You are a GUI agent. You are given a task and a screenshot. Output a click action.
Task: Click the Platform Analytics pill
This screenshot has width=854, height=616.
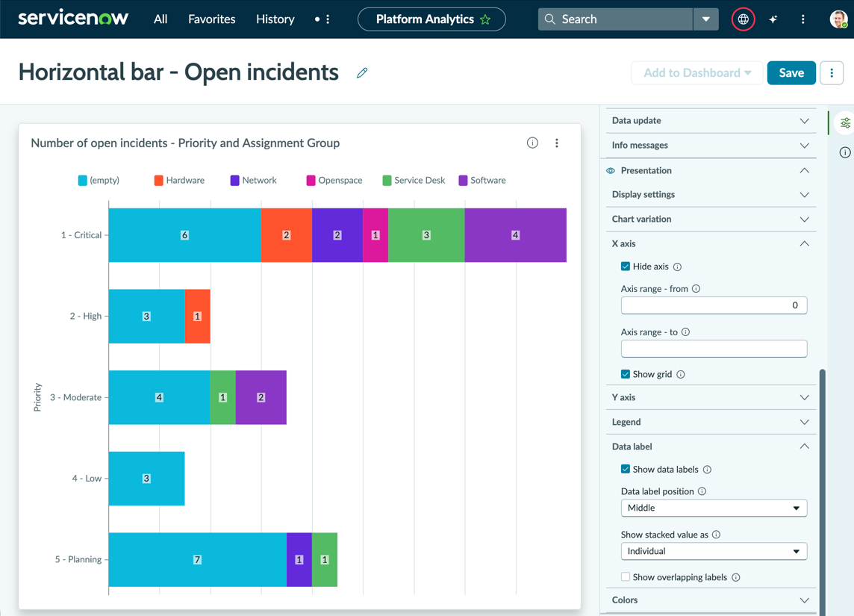pyautogui.click(x=431, y=19)
